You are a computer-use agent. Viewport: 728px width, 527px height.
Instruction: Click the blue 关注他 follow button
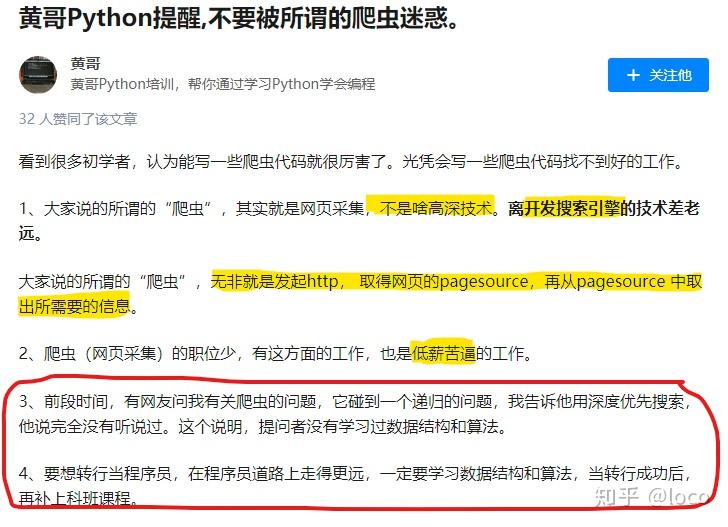tap(658, 75)
